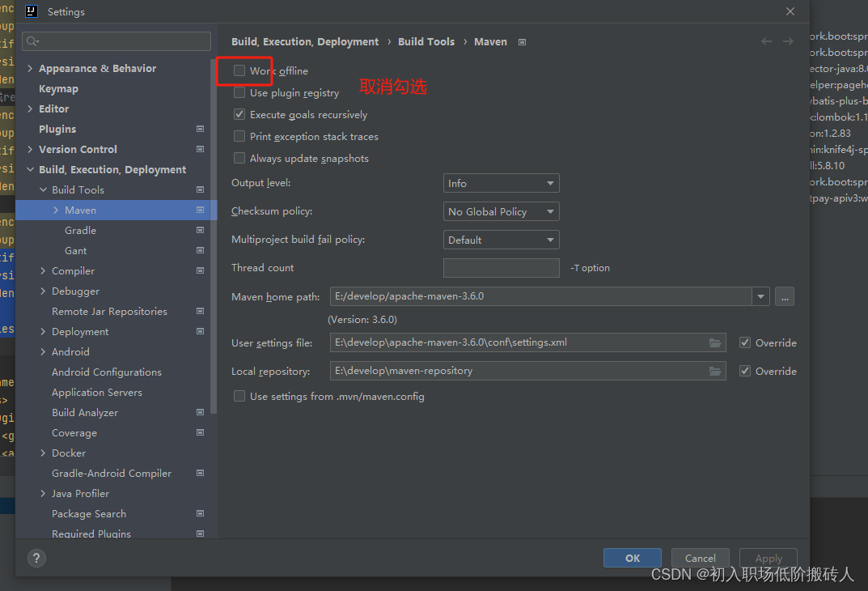Click the Apply button
This screenshot has width=868, height=591.
[767, 558]
